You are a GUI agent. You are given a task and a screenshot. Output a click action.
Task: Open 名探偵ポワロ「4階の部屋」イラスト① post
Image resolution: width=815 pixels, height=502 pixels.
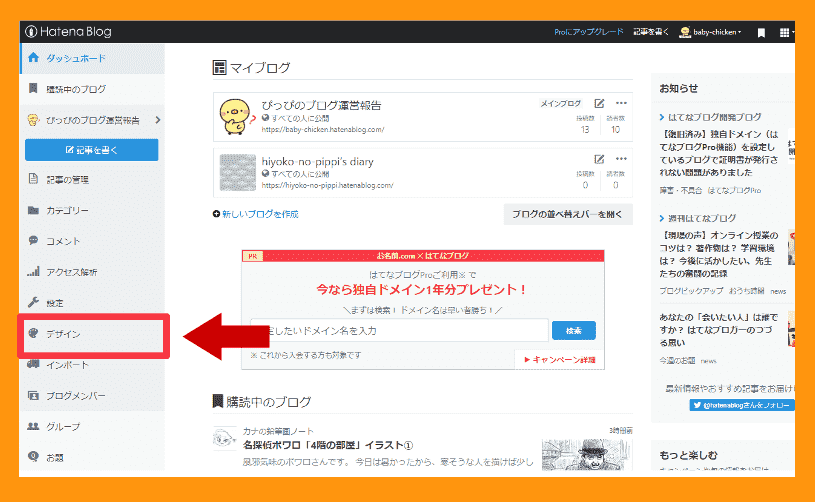point(328,445)
